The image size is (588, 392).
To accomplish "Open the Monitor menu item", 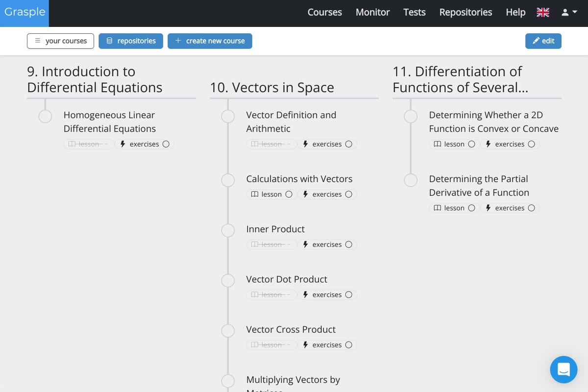I will pyautogui.click(x=372, y=12).
